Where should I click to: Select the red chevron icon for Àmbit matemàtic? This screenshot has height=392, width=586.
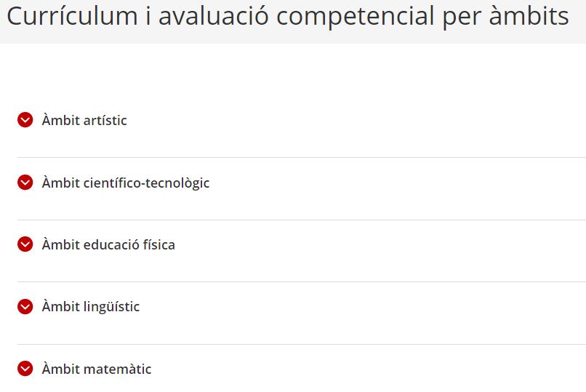25,369
